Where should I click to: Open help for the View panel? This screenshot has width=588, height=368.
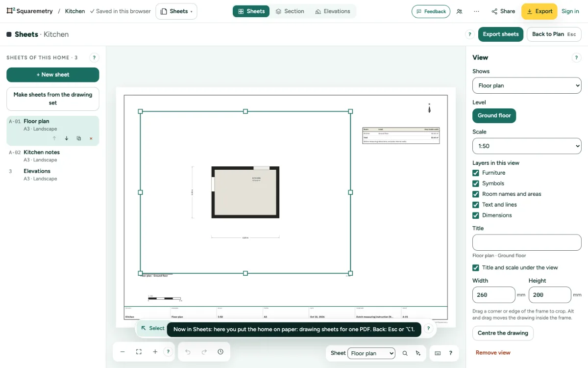pyautogui.click(x=576, y=57)
